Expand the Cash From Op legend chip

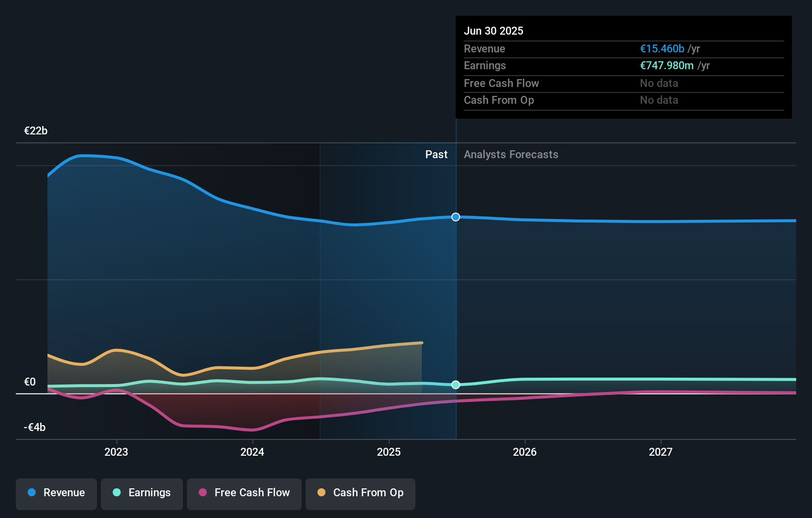tap(360, 493)
